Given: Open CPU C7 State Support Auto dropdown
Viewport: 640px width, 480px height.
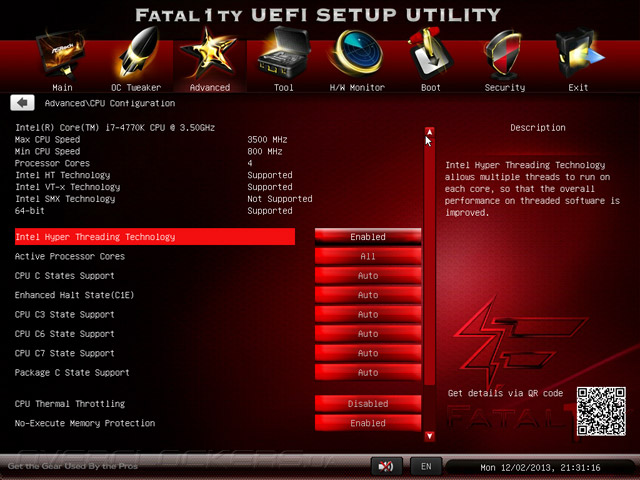Looking at the screenshot, I should pos(368,353).
